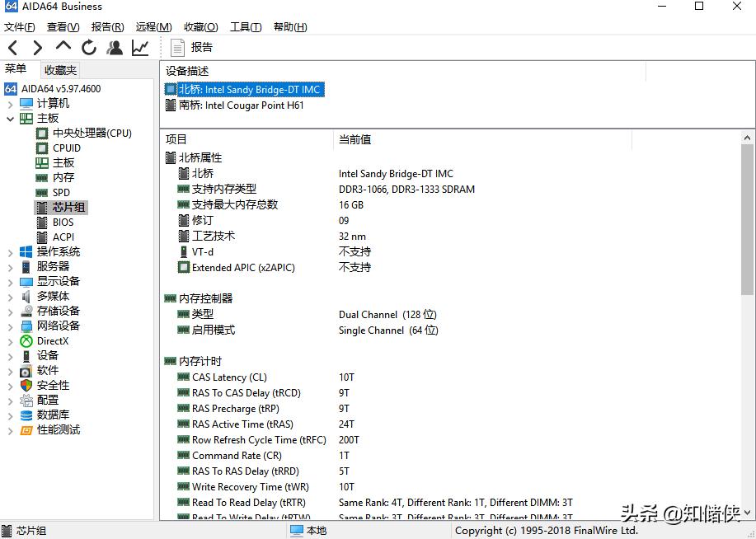Viewport: 756px width, 539px height.
Task: Click the user/computer info toolbar icon
Action: 115,47
